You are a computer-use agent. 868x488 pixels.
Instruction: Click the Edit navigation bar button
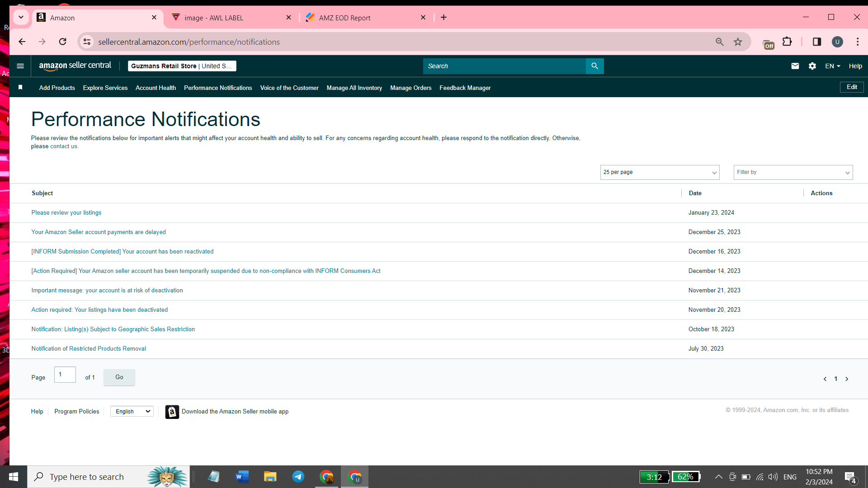852,87
